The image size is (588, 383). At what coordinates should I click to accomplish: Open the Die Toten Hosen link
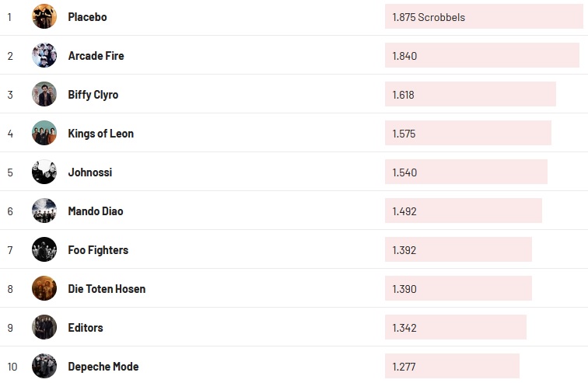point(107,289)
